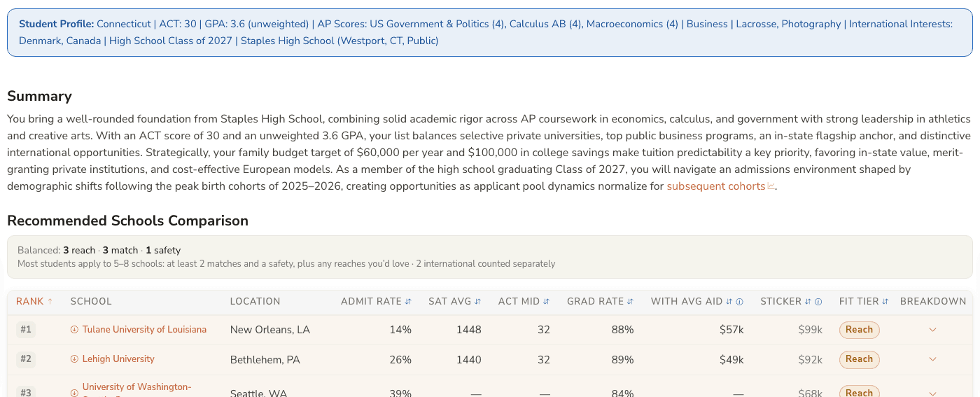Viewport: 980px width, 397px height.
Task: Click circle icon beside University of Washington
Action: [74, 393]
